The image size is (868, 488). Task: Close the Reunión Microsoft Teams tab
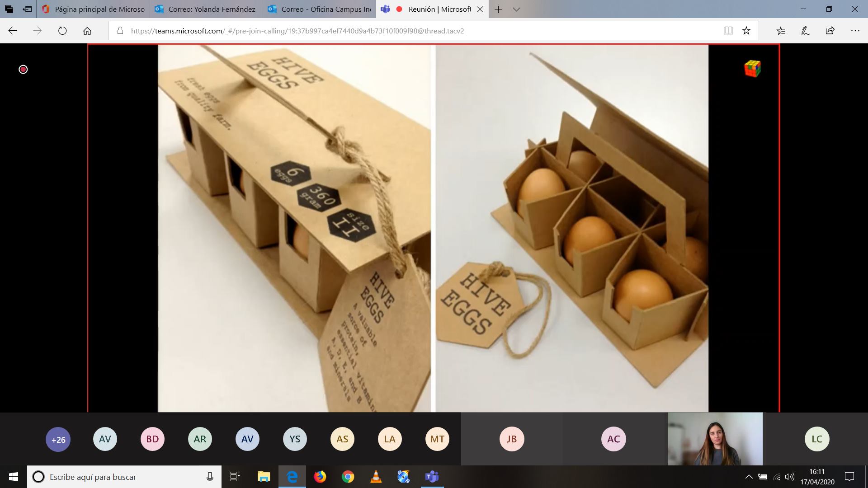(480, 9)
